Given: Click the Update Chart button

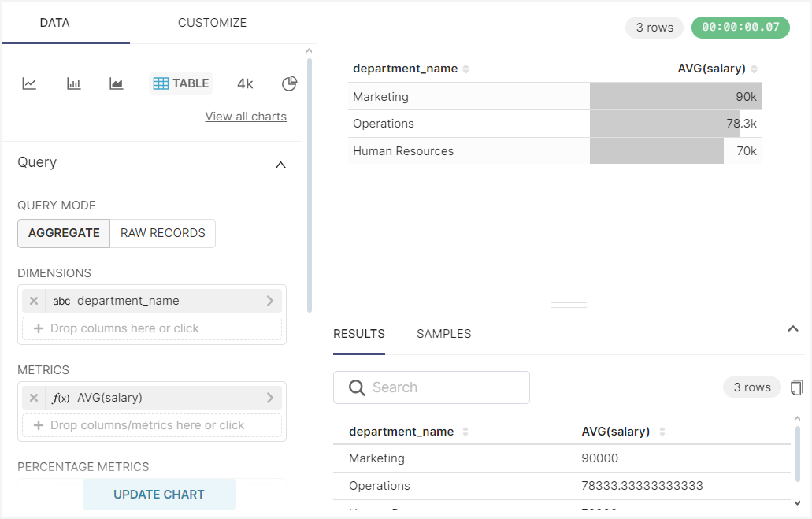Looking at the screenshot, I should [159, 495].
